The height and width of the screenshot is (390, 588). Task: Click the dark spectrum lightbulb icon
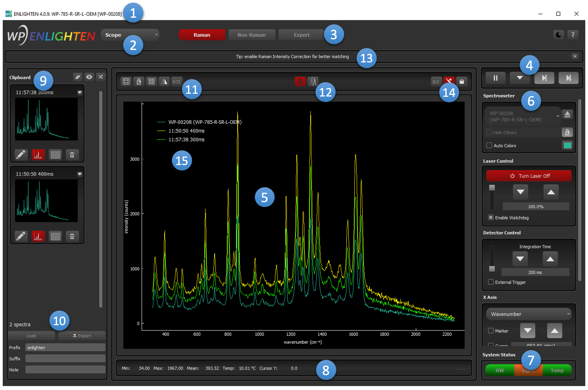(300, 82)
